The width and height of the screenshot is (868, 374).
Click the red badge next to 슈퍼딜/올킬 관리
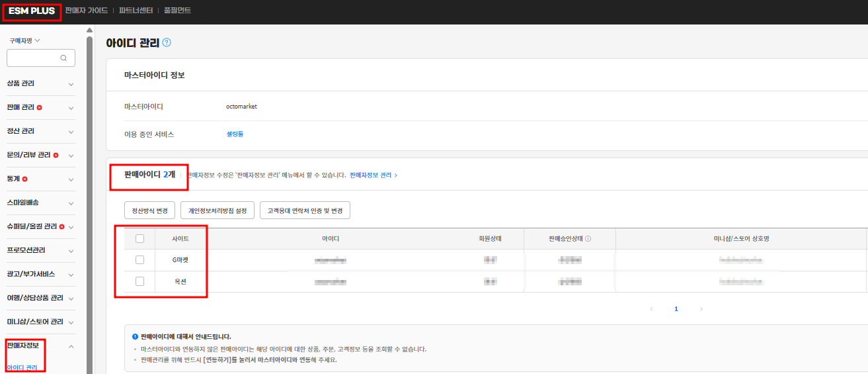point(61,226)
